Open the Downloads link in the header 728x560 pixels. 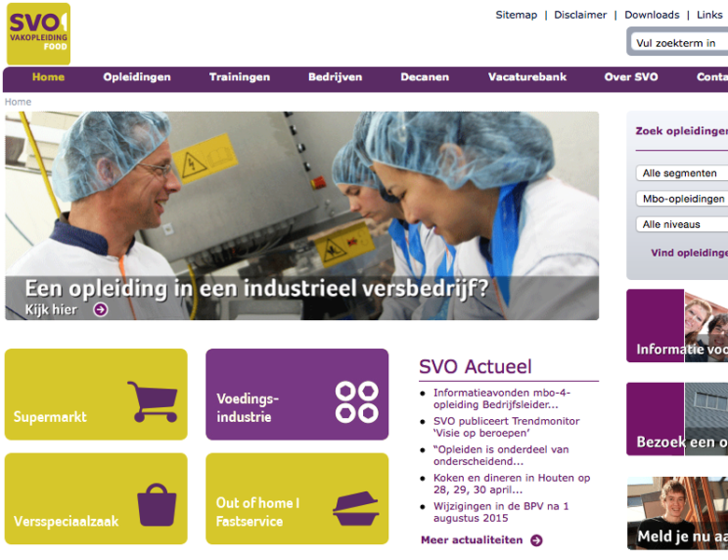[651, 15]
